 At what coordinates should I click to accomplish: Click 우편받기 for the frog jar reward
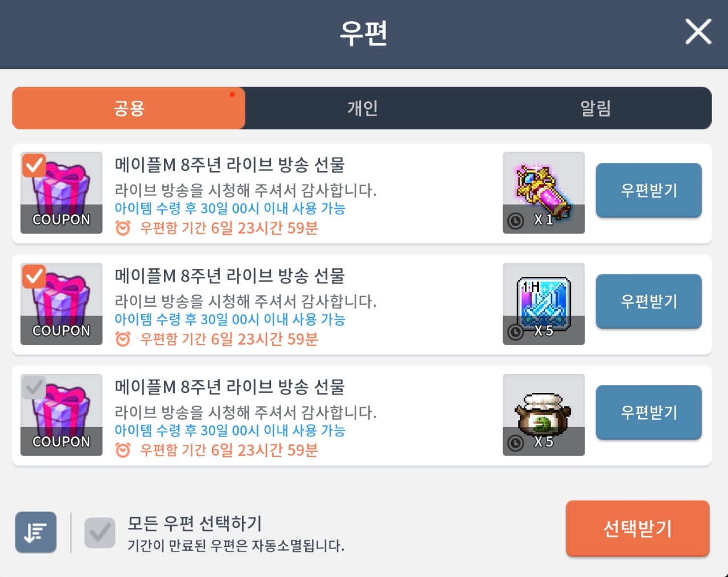click(x=649, y=412)
